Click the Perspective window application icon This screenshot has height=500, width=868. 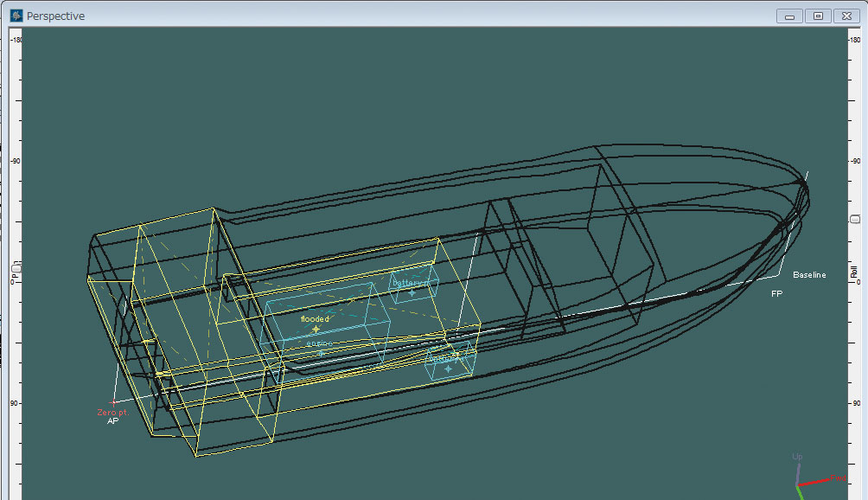point(16,16)
